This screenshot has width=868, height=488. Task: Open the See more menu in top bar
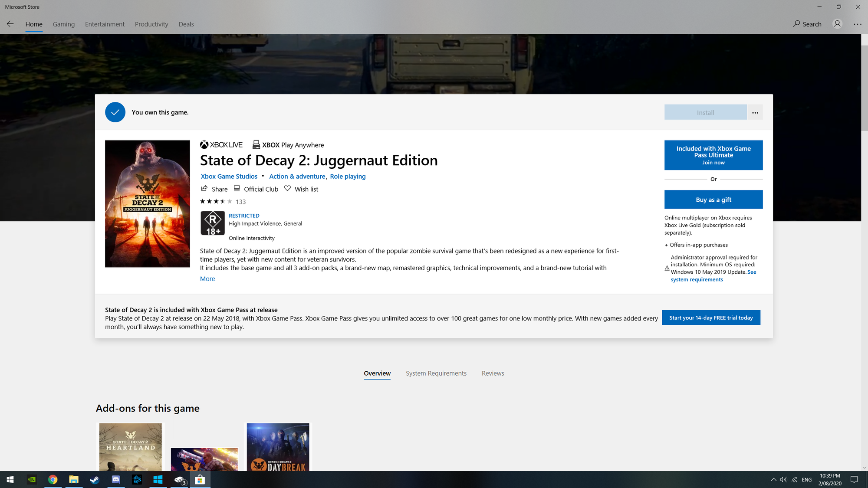858,24
